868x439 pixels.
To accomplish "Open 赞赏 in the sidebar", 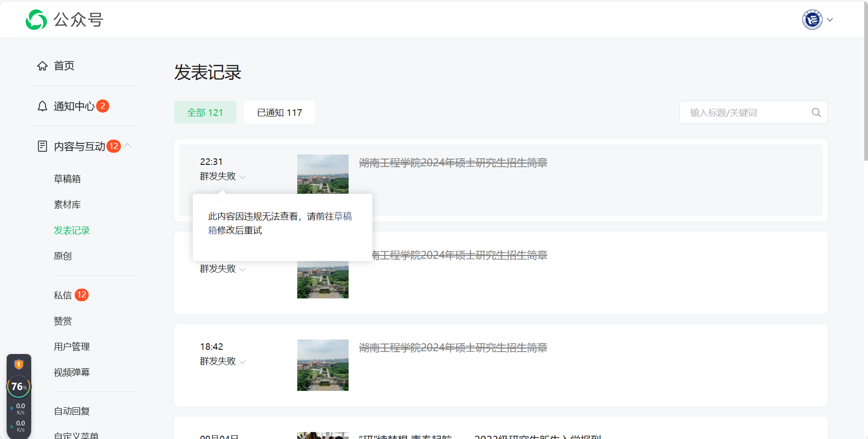I will click(x=63, y=321).
